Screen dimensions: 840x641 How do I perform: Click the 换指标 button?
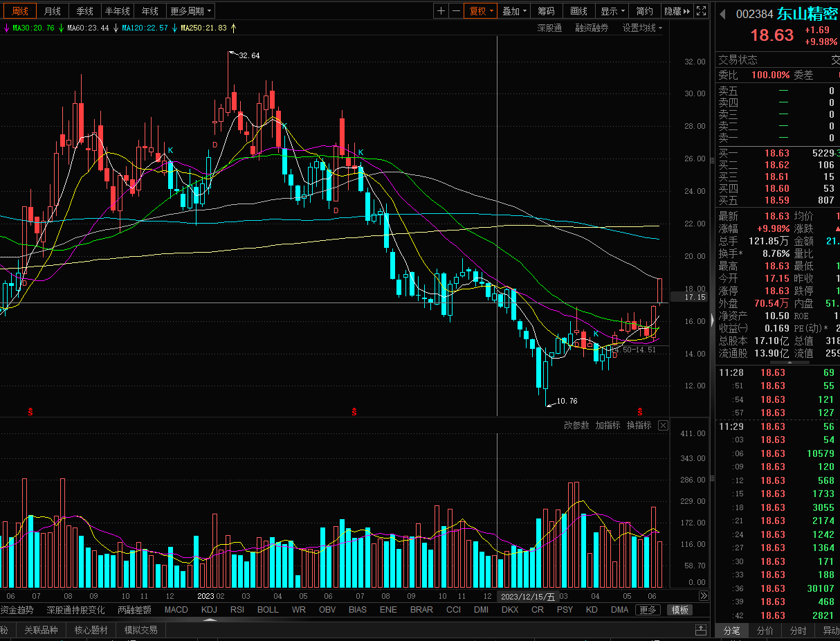click(639, 426)
